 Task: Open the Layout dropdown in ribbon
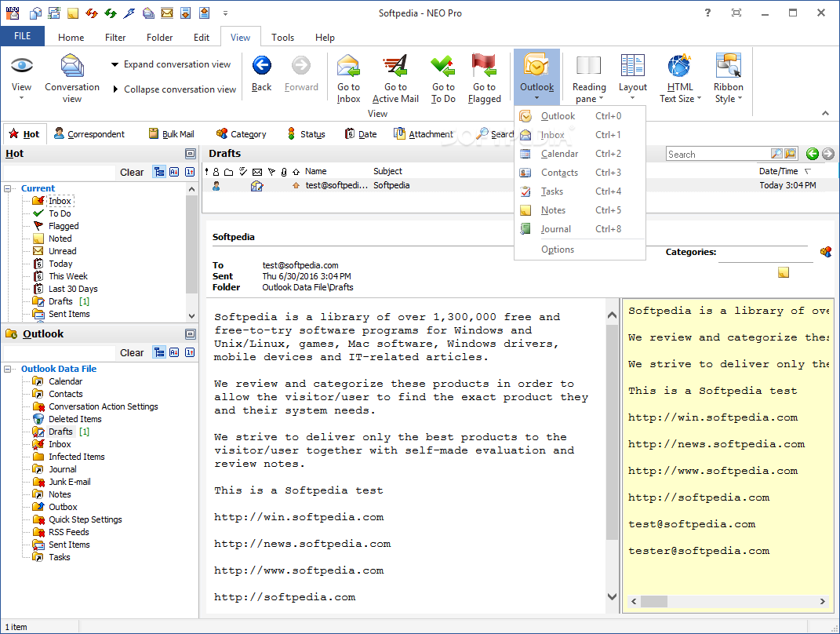[x=633, y=78]
